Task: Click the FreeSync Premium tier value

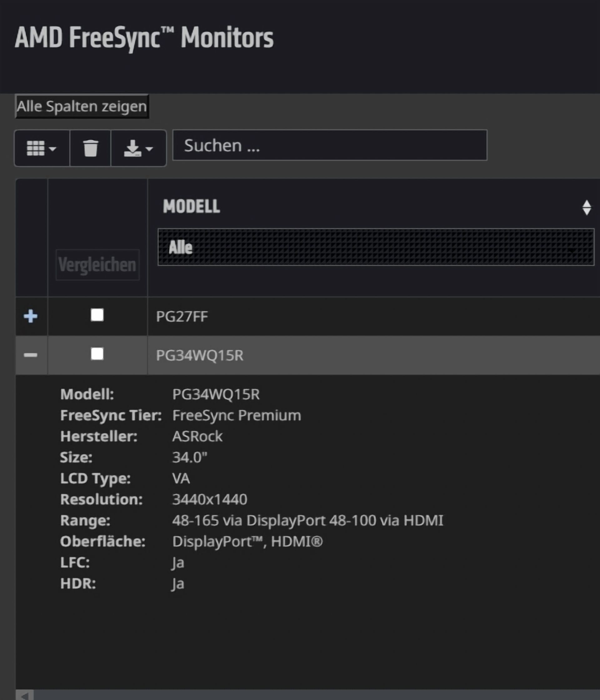Action: point(237,415)
